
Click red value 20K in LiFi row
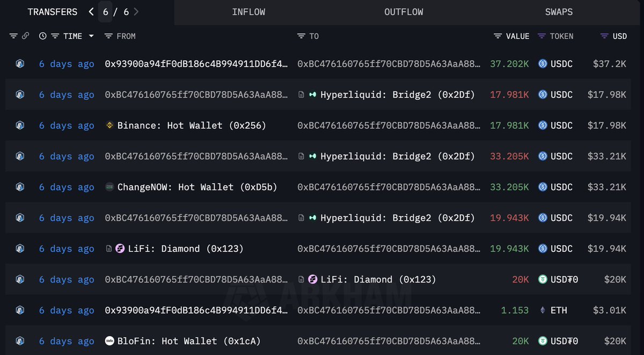click(x=521, y=279)
